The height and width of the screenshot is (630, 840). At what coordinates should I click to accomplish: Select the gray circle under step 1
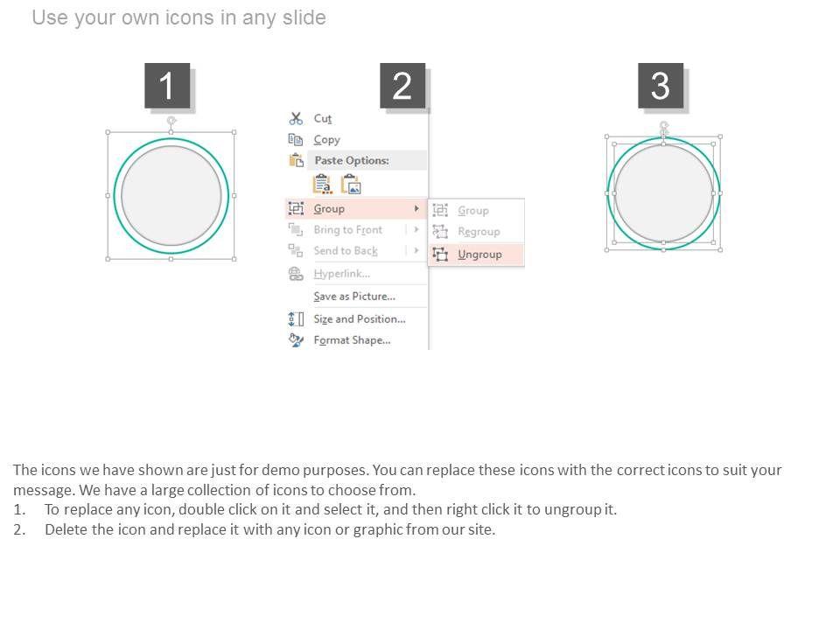tap(171, 195)
